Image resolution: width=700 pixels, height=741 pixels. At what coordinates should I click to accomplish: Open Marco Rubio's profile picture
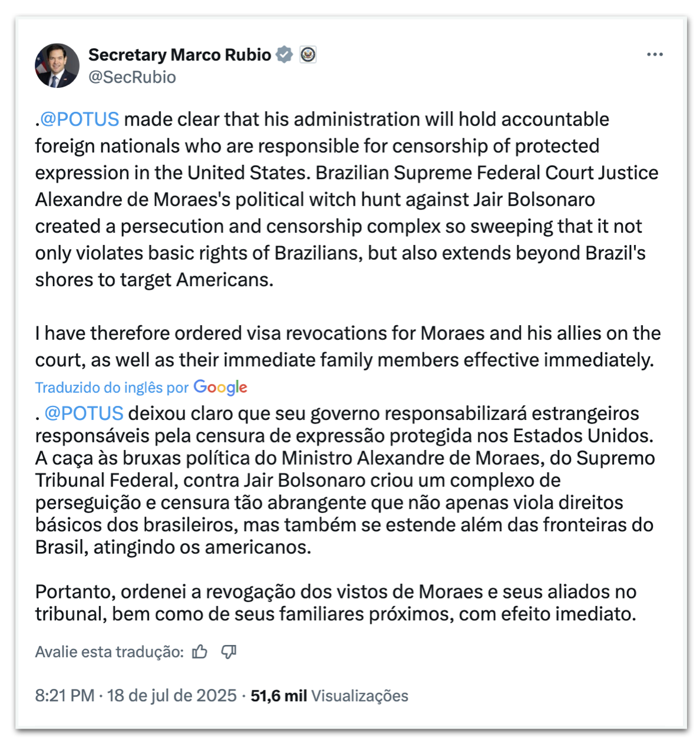click(x=57, y=65)
